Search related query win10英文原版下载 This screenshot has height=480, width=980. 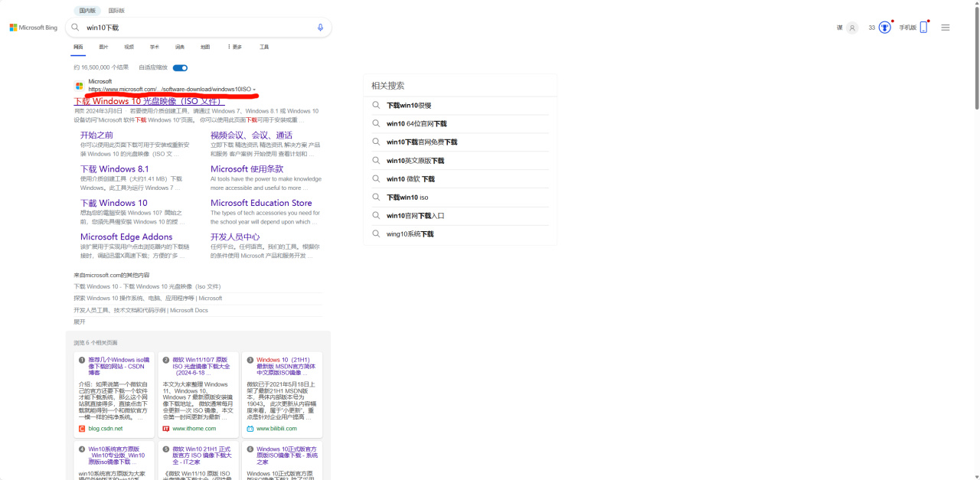click(415, 161)
